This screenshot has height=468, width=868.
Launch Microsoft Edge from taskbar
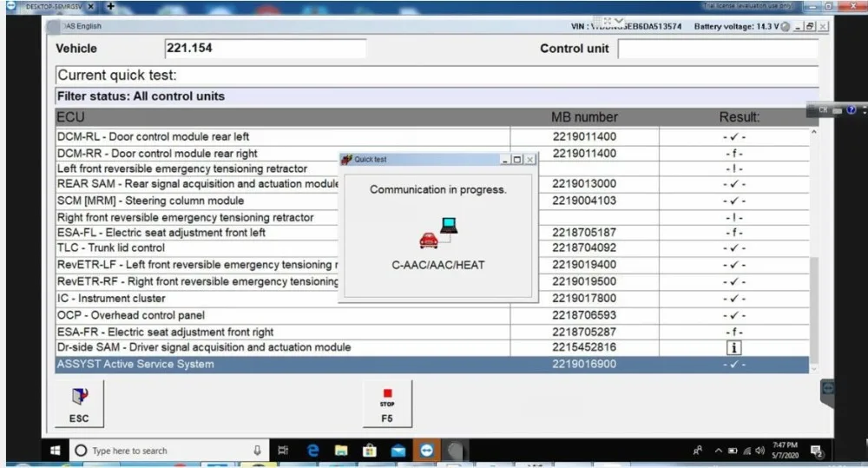click(x=312, y=451)
